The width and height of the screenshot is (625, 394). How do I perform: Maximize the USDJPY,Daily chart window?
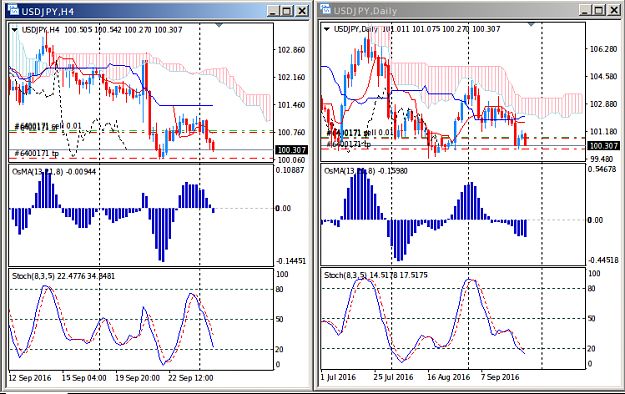pyautogui.click(x=599, y=10)
